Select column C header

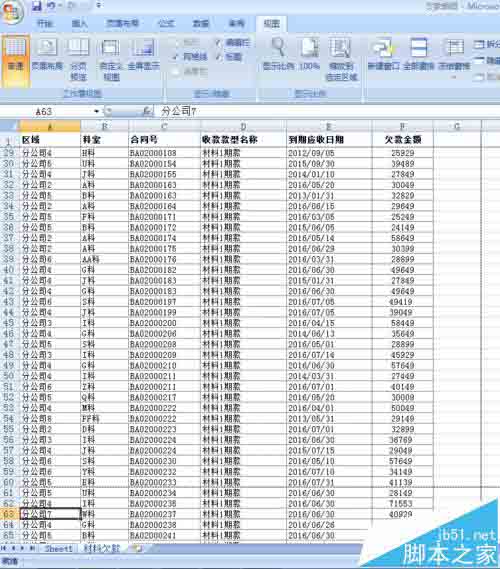164,126
